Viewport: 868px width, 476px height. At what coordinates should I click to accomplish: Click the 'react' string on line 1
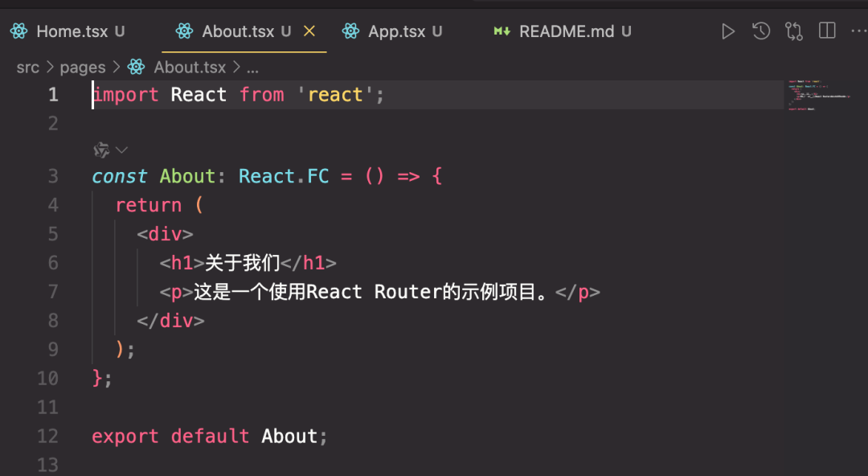(x=335, y=95)
